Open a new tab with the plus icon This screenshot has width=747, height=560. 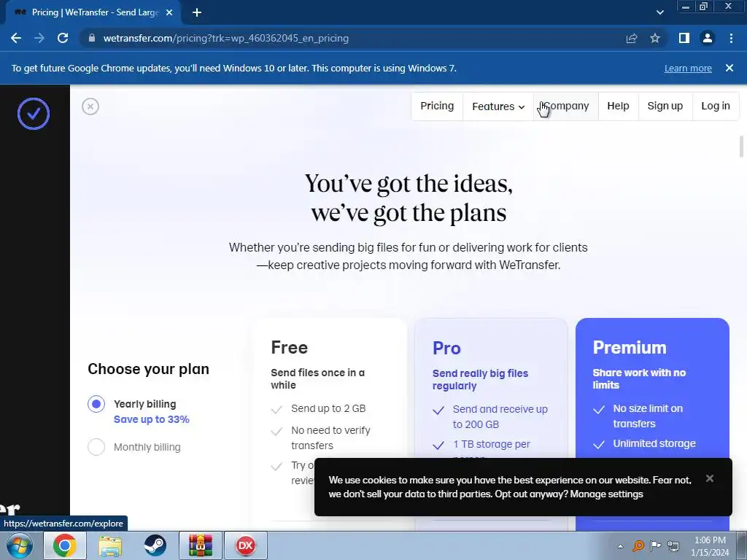tap(197, 12)
